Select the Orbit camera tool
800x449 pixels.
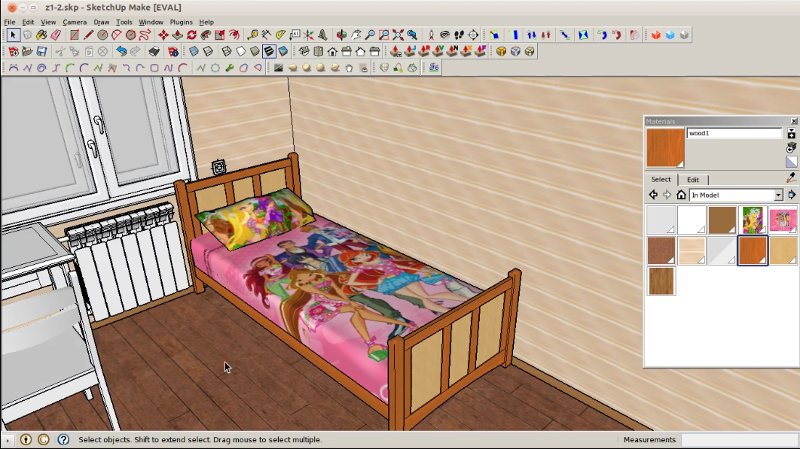coord(342,35)
